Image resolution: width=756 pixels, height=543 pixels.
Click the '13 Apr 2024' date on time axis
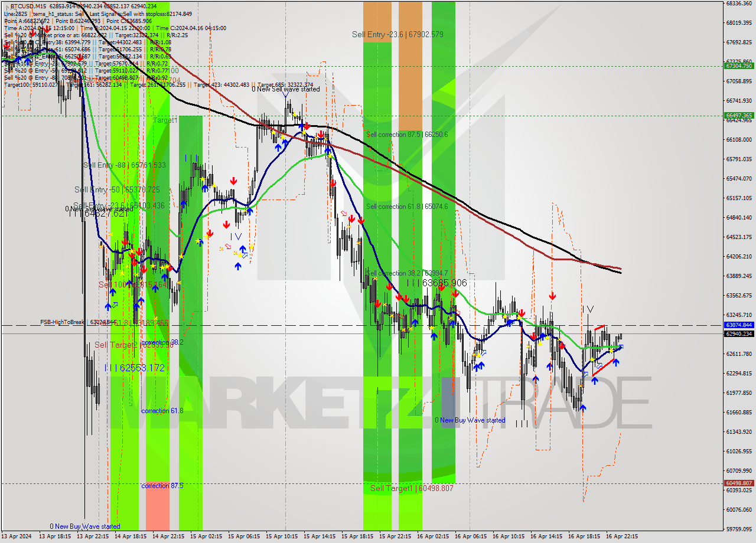pos(17,537)
